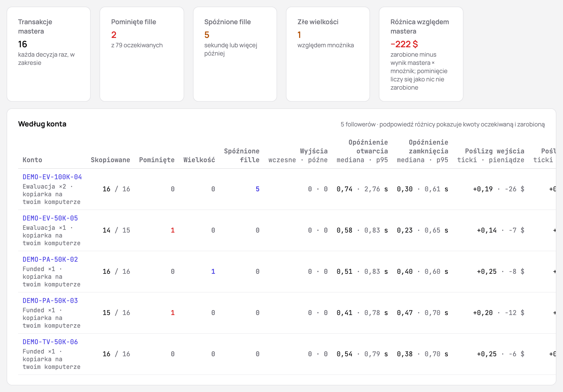Click the 0,23 · 0,65 s close delay
The image size is (563, 392).
coord(423,230)
